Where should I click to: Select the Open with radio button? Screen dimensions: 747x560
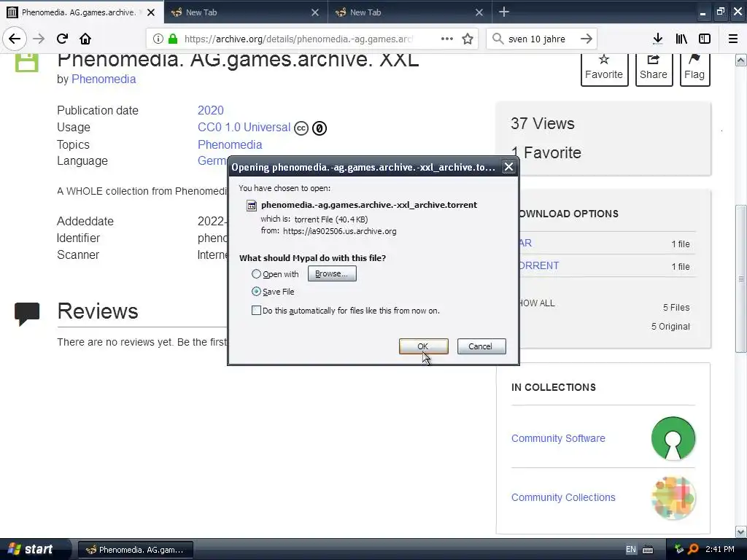pos(256,274)
